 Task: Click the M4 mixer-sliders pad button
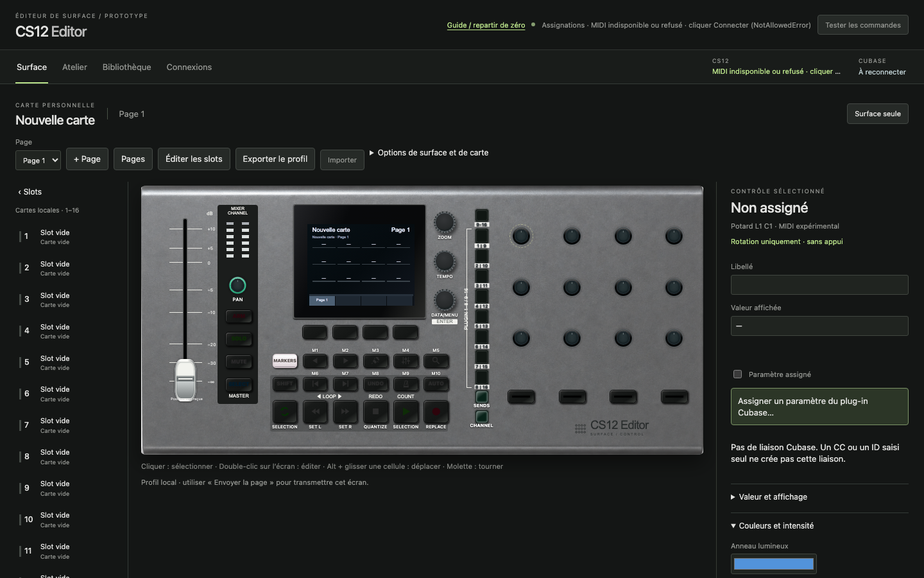406,361
